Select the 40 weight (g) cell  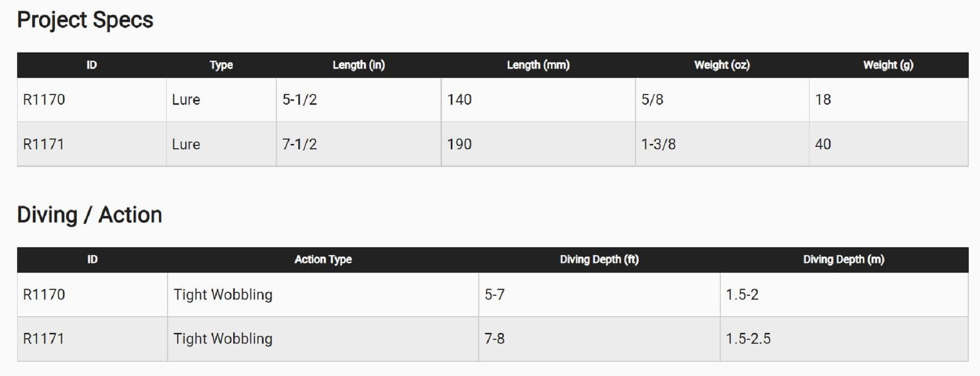[823, 144]
